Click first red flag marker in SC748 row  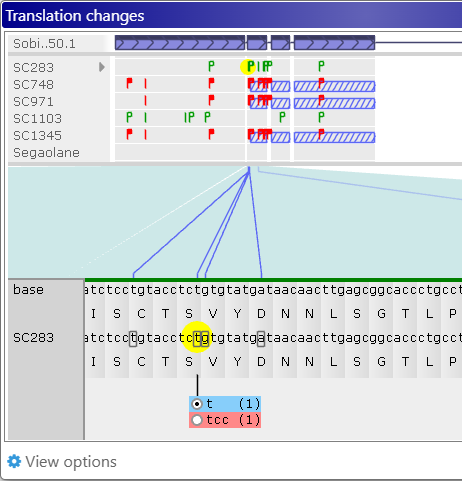click(129, 83)
